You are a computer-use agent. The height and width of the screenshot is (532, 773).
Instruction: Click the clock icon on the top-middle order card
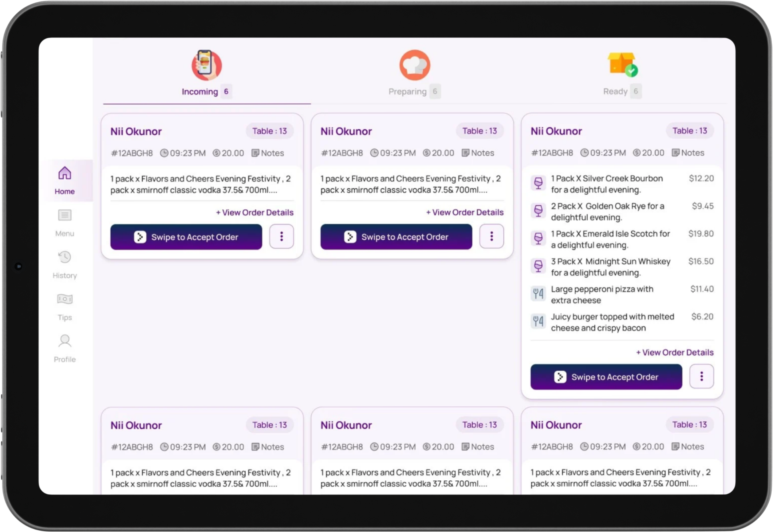374,153
